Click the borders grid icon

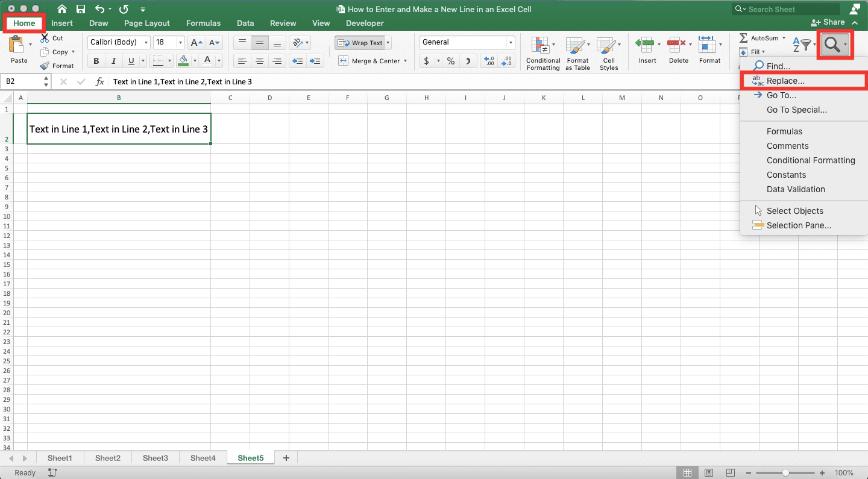click(x=158, y=60)
